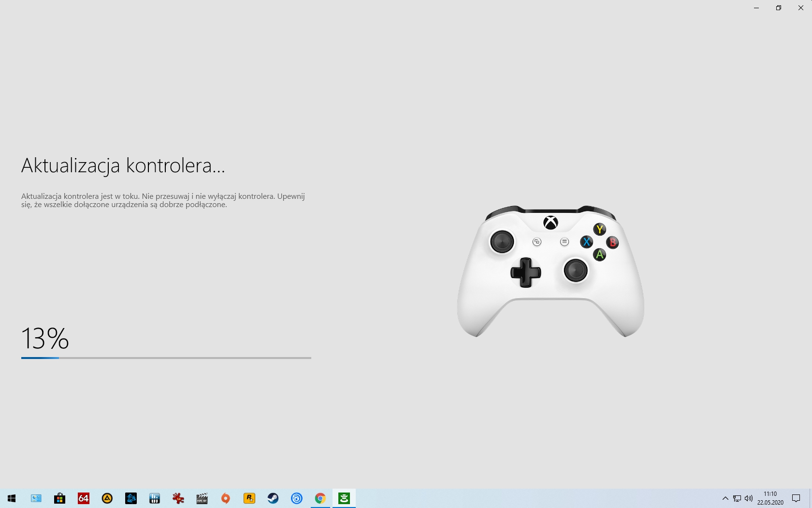
Task: Launch MPC-BE media player from taskbar
Action: pos(202,498)
